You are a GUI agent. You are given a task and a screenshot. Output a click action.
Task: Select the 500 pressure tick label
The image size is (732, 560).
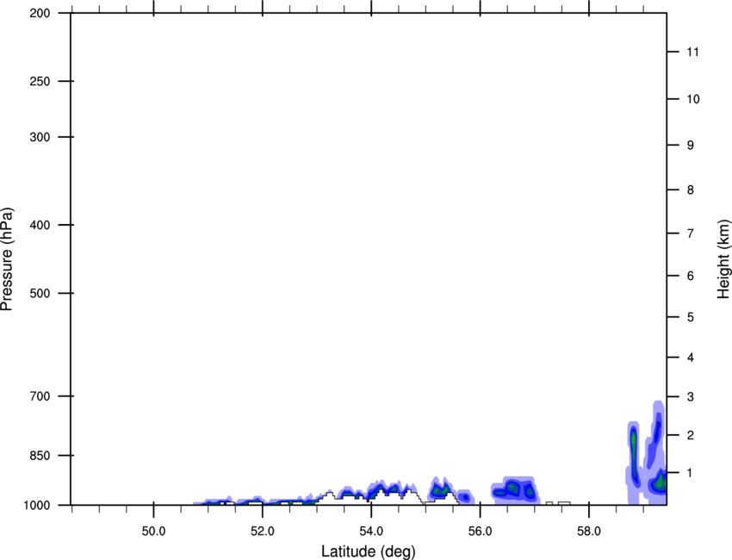pos(40,293)
